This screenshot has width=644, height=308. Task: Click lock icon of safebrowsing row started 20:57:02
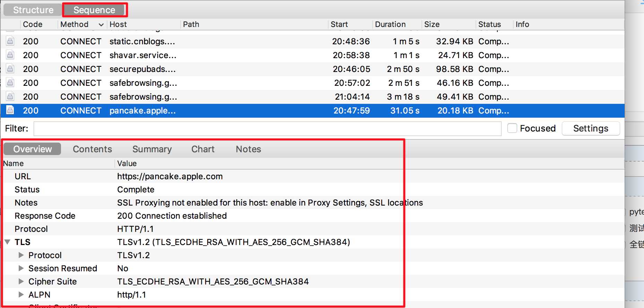coord(10,83)
